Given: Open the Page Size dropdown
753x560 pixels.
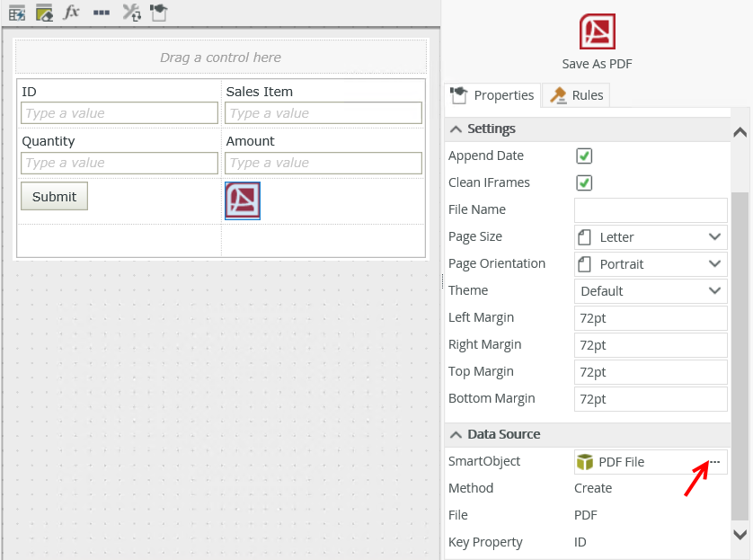Looking at the screenshot, I should 651,236.
